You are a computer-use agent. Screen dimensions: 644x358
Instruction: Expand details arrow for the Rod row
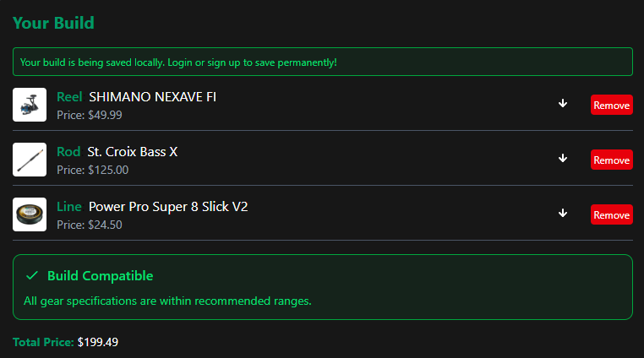(x=563, y=159)
